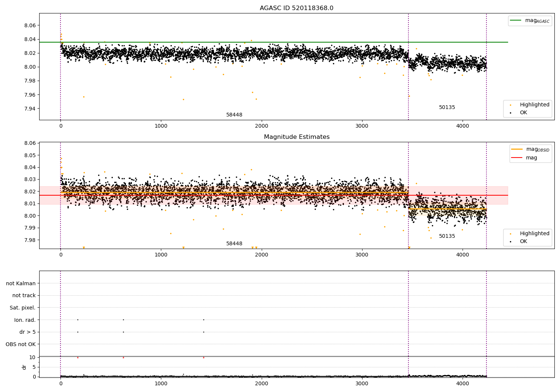Select the dr > 5 axis label
The image size is (560, 392).
point(27,332)
